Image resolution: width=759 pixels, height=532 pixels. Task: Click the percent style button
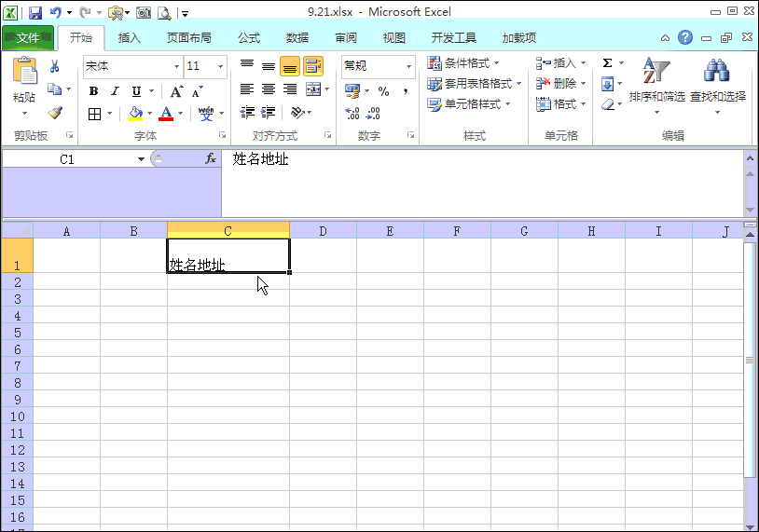[383, 91]
